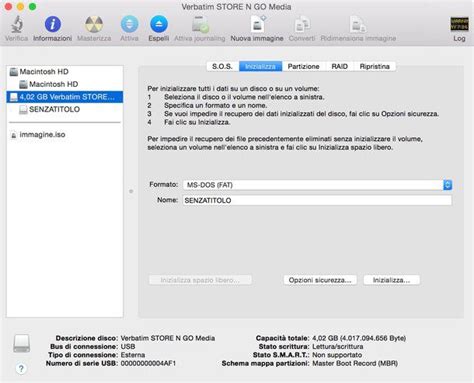The height and width of the screenshot is (383, 474).
Task: Click the sidebar splitter handle dot
Action: (131, 191)
